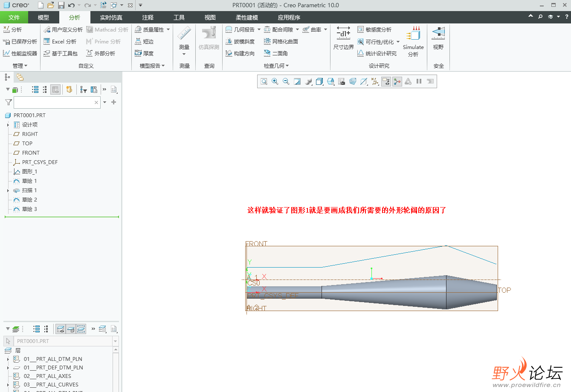Image resolution: width=571 pixels, height=392 pixels.
Task: Switch to 柔性建模 ribbon tab
Action: point(247,17)
